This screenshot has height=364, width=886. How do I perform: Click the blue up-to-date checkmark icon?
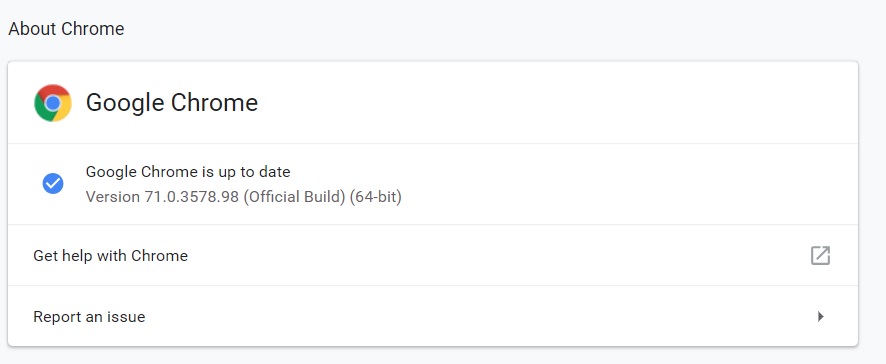[53, 184]
